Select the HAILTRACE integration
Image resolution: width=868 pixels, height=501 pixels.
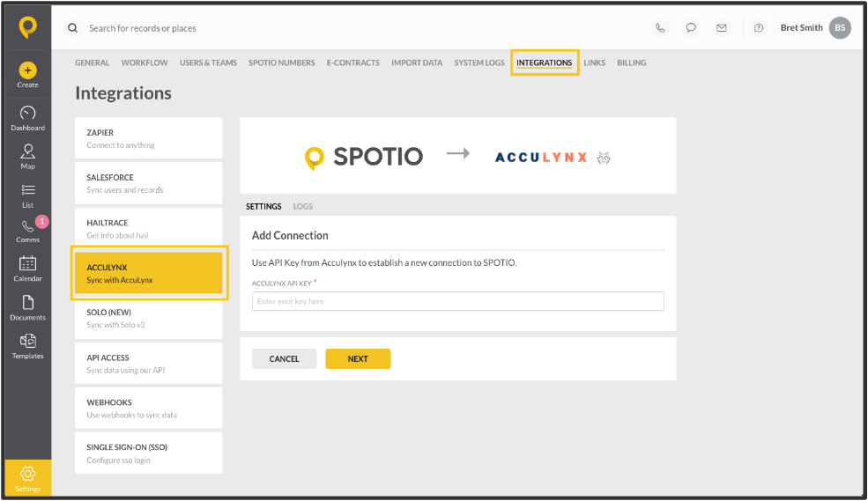[148, 228]
